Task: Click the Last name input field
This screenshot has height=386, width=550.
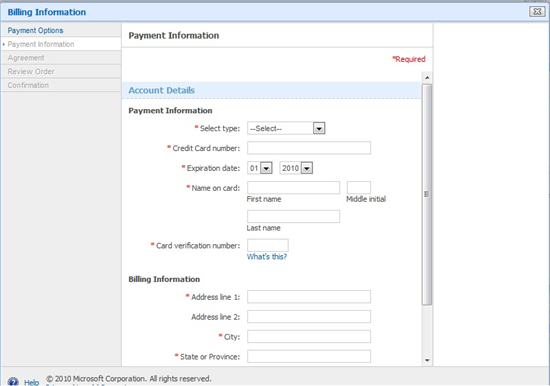Action: coord(293,217)
